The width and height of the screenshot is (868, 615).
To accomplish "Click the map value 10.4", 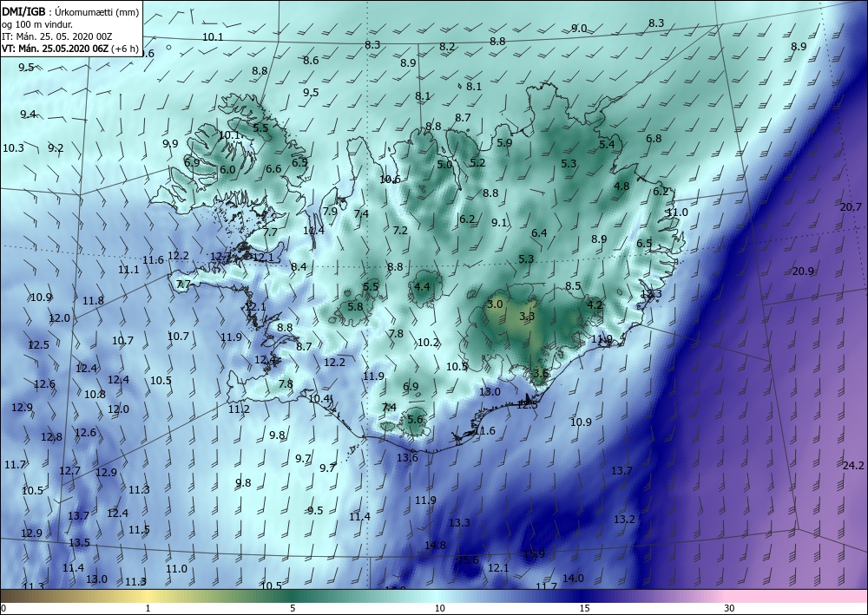I will coord(319,398).
